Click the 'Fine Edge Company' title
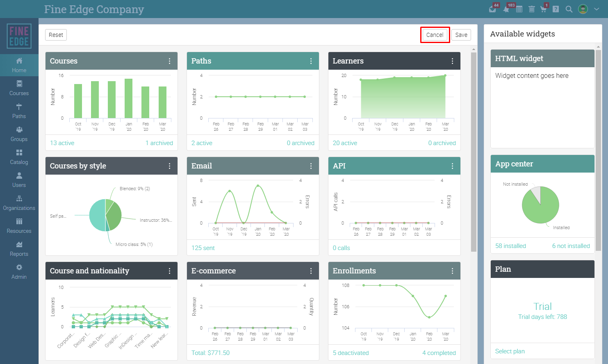The width and height of the screenshot is (608, 364). click(x=94, y=9)
